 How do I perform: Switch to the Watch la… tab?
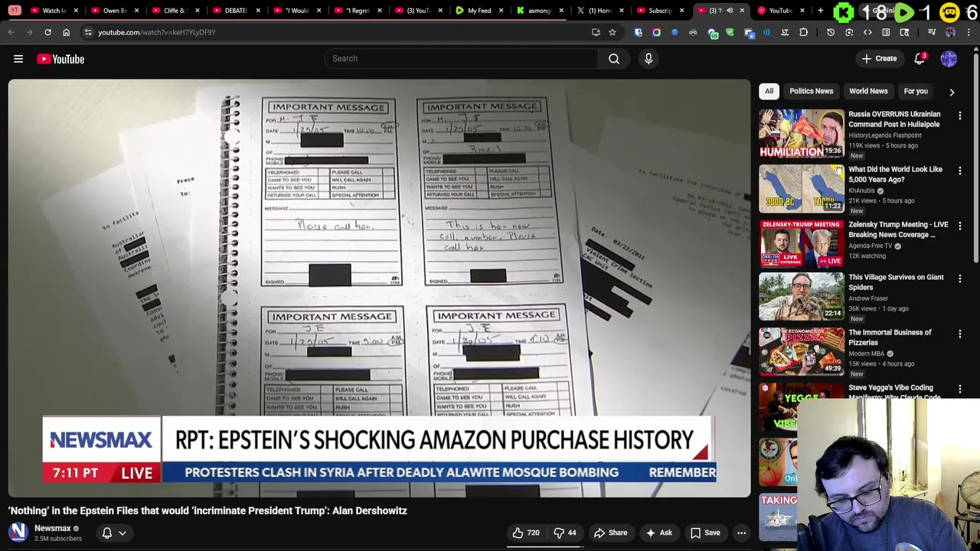tap(53, 10)
